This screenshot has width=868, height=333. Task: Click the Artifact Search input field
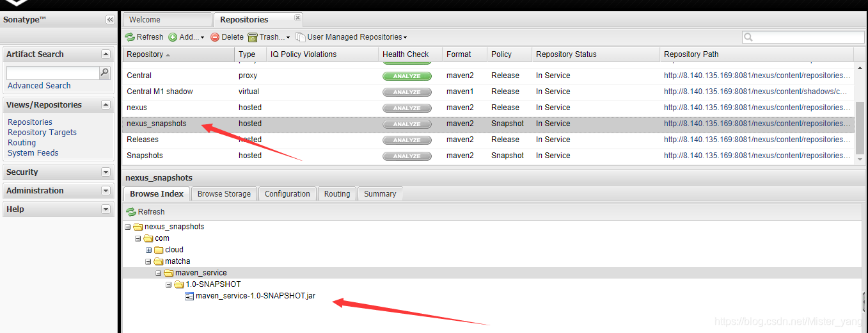(52, 73)
